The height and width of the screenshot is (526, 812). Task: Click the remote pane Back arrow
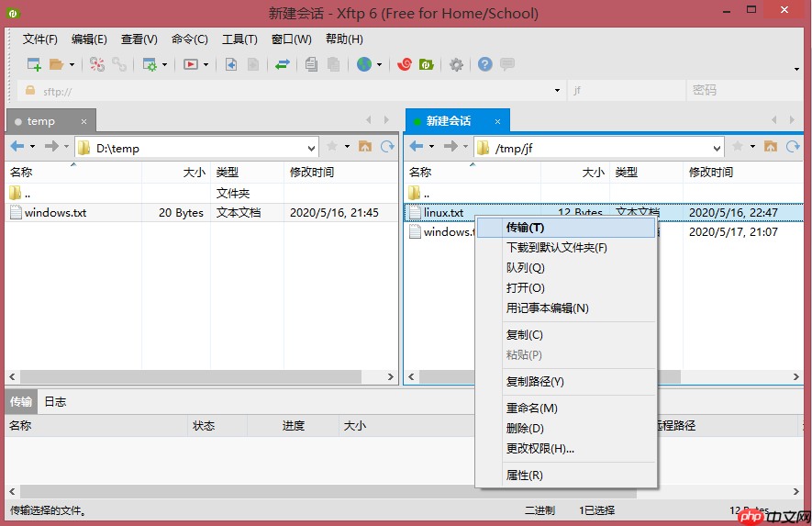click(x=417, y=147)
